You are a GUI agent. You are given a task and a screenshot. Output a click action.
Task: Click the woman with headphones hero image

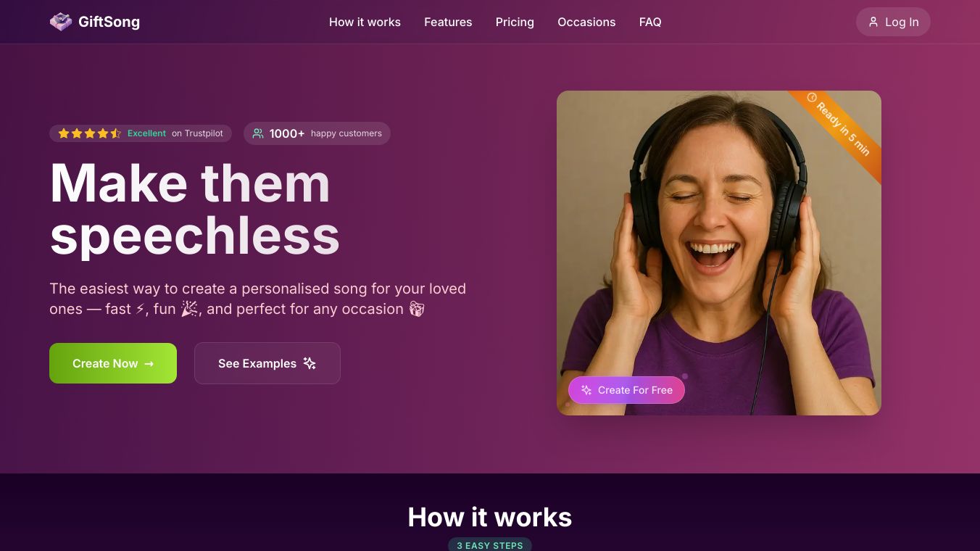[x=719, y=253]
